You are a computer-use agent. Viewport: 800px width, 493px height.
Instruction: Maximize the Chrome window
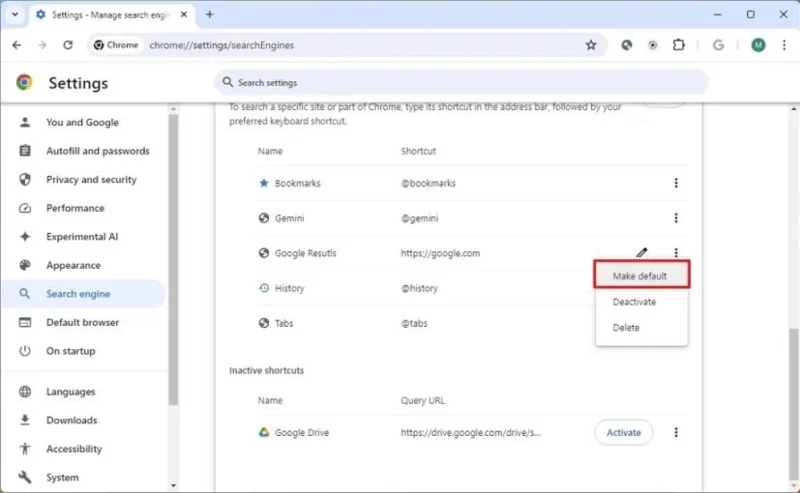point(751,14)
